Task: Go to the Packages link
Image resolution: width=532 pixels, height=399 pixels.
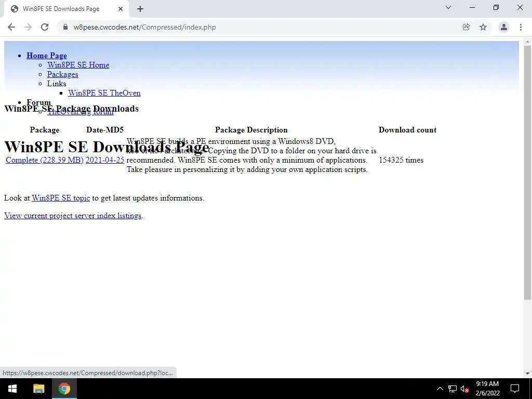Action: coord(63,74)
